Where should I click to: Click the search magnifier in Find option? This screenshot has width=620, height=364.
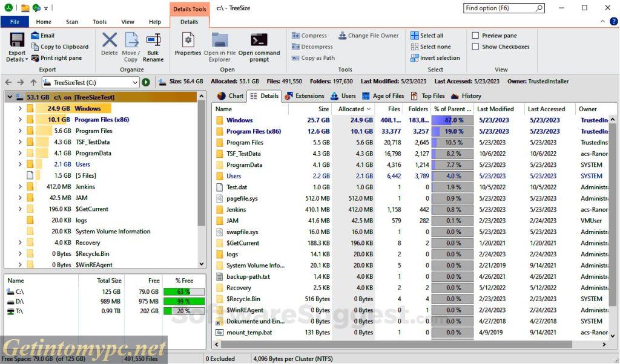(x=539, y=8)
